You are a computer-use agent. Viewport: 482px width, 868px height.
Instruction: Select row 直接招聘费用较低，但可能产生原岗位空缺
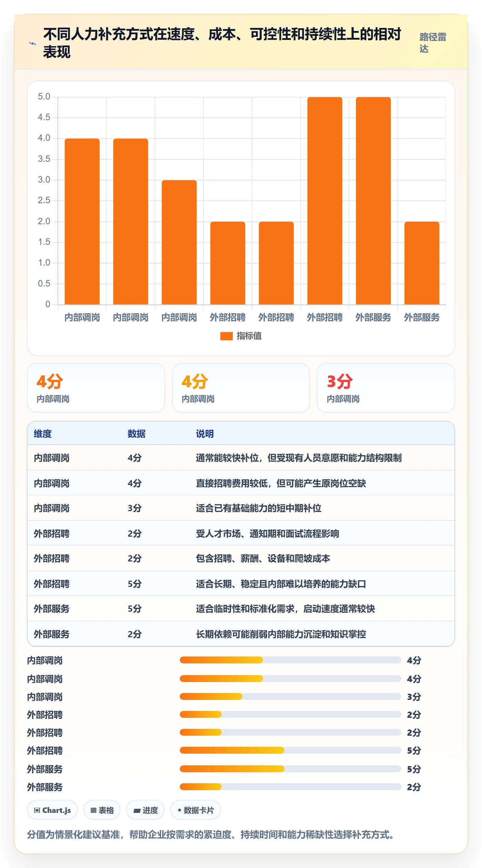tap(241, 483)
